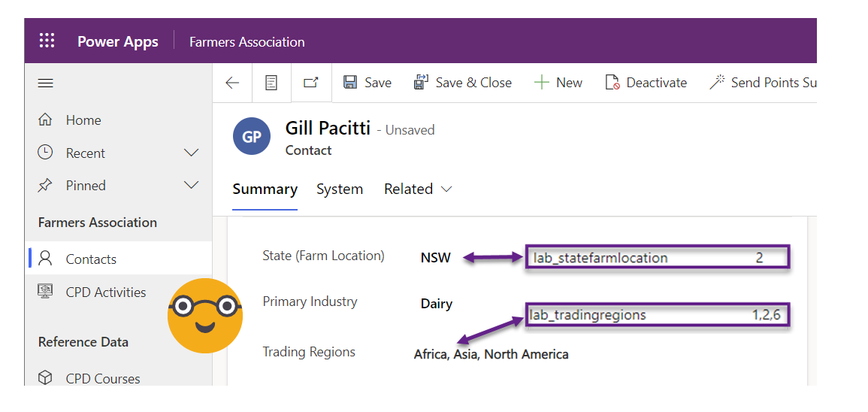Click the CPD Courses cube icon

click(x=45, y=377)
